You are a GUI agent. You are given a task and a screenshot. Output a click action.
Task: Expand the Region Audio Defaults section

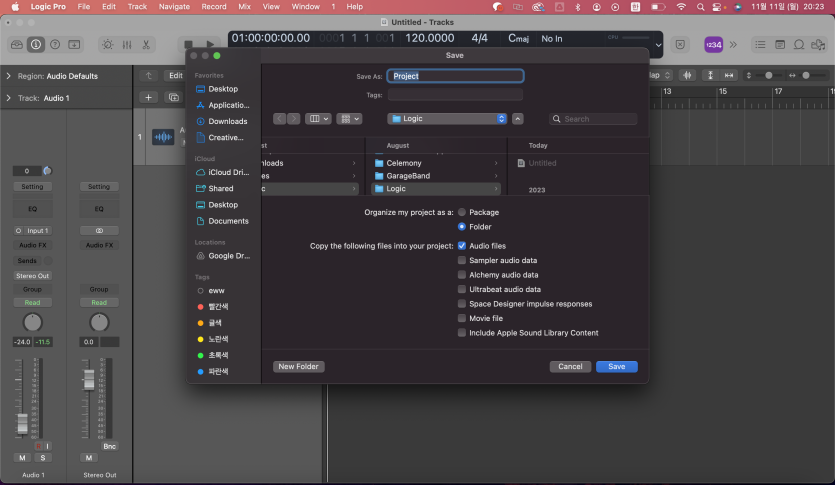(x=9, y=76)
